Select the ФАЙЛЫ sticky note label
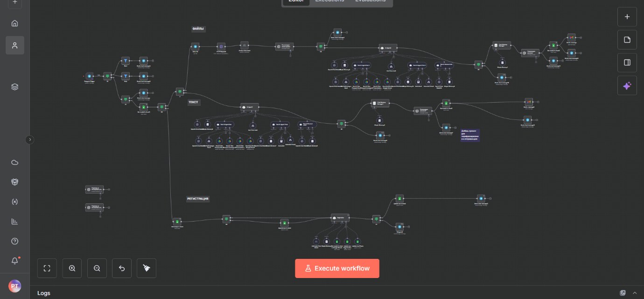This screenshot has height=299, width=644. coord(198,29)
